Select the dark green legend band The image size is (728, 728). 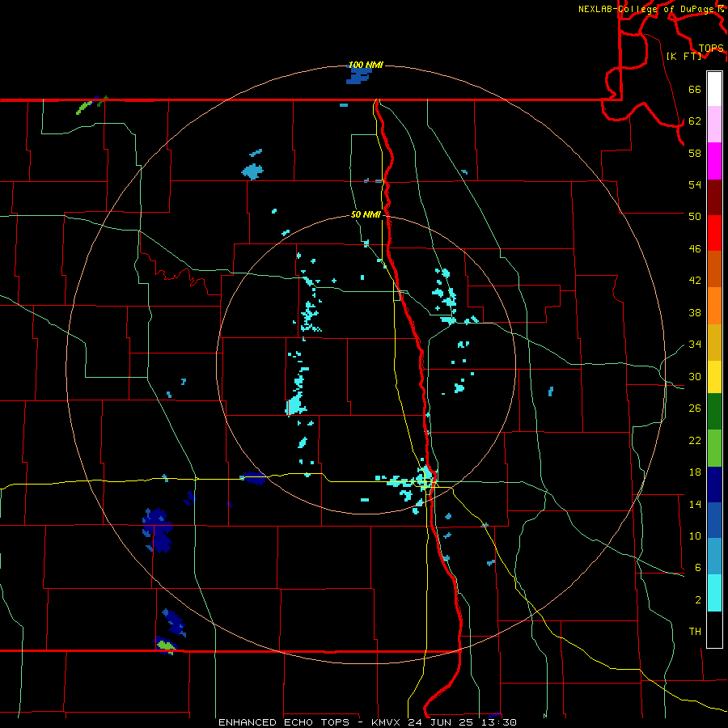click(x=714, y=412)
